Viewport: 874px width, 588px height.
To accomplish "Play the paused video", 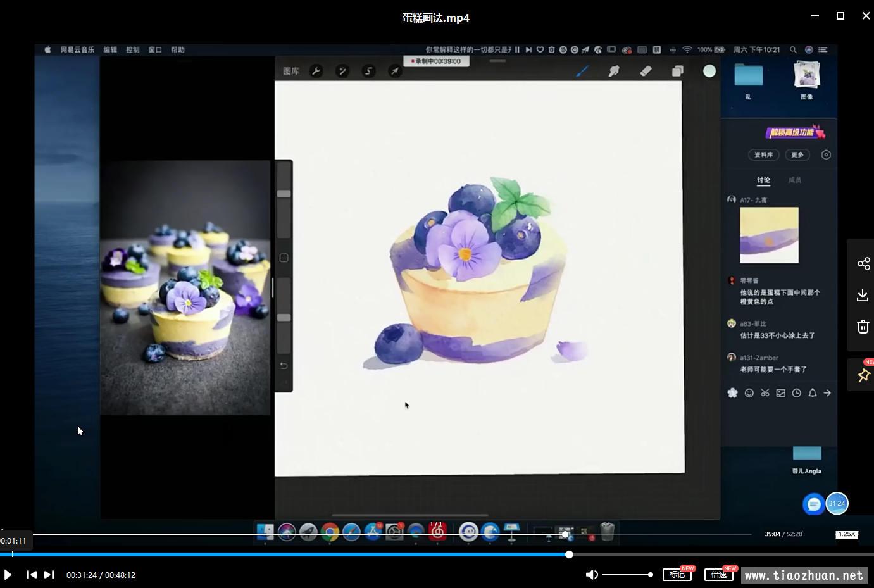I will point(8,575).
